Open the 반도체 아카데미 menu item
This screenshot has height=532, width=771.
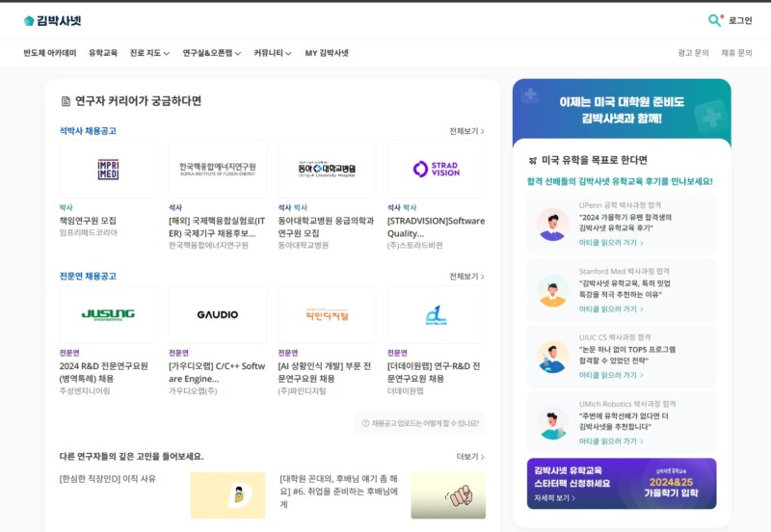[x=50, y=53]
